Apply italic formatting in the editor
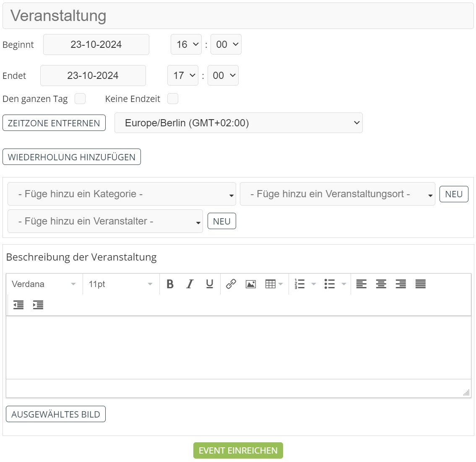476x462 pixels. pyautogui.click(x=190, y=284)
